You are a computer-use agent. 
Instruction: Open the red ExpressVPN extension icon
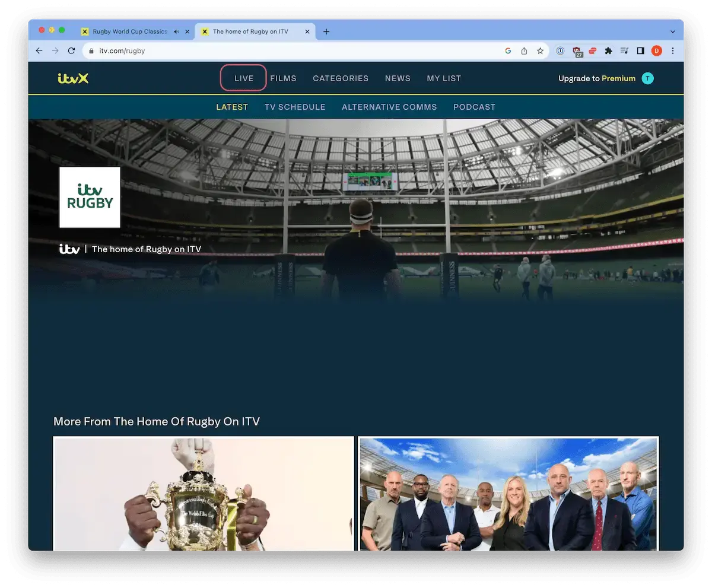pyautogui.click(x=592, y=51)
